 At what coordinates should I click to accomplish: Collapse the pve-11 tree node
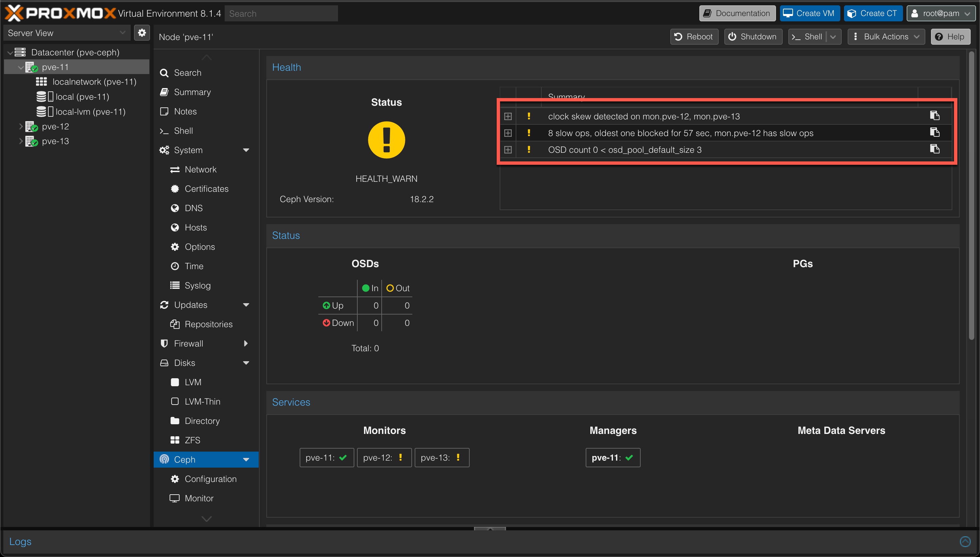click(x=21, y=67)
